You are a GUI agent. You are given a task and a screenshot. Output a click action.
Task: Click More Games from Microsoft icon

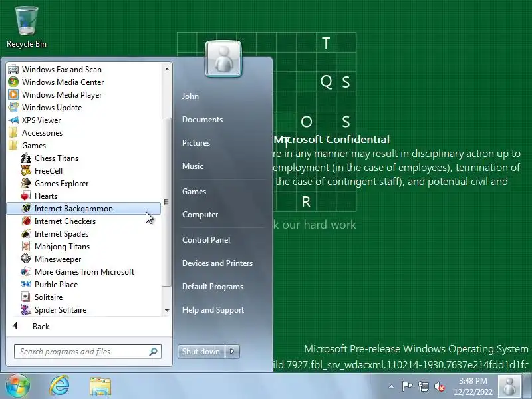(x=26, y=272)
